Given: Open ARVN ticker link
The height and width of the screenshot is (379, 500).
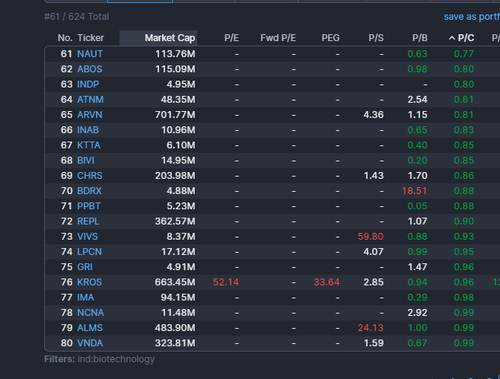Looking at the screenshot, I should click(x=90, y=115).
